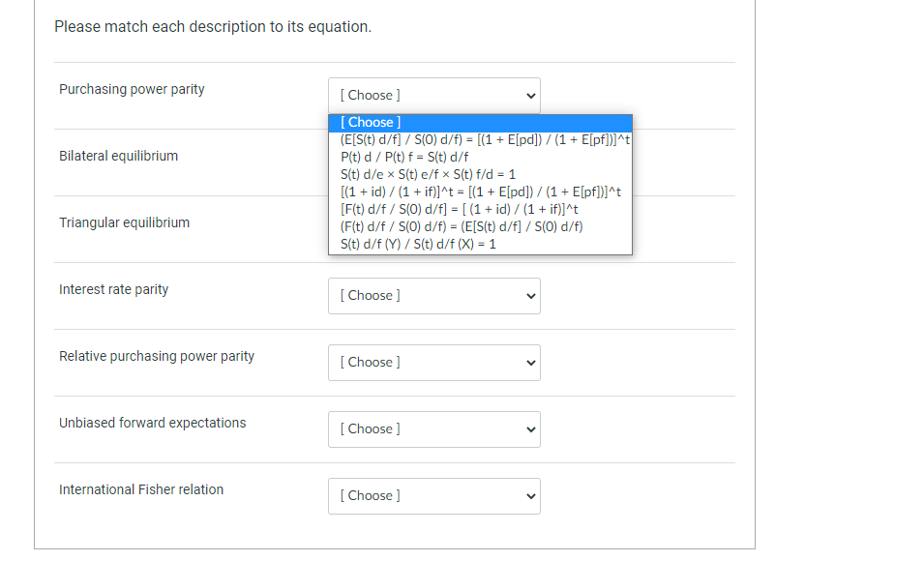Pick the S(t) d/e × S(t) e/f option
The width and height of the screenshot is (924, 561).
pyautogui.click(x=480, y=174)
